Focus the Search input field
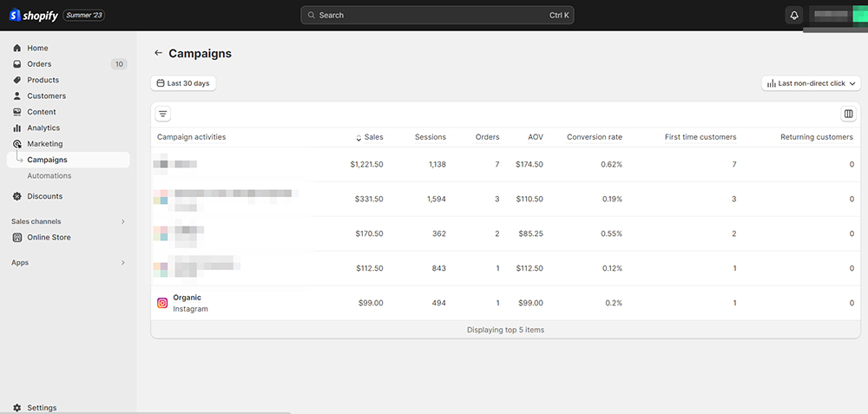The height and width of the screenshot is (414, 868). point(437,16)
